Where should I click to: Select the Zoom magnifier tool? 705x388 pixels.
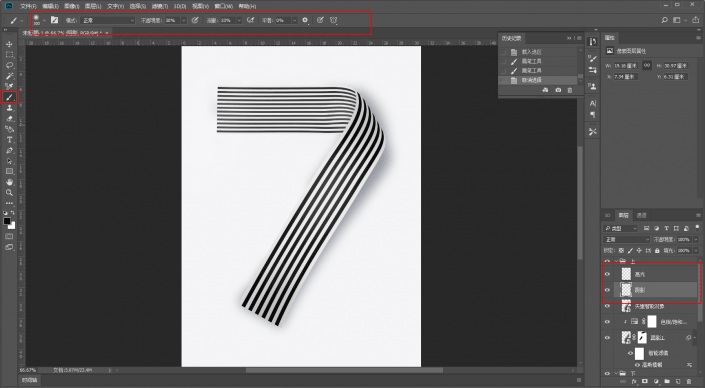[9, 192]
